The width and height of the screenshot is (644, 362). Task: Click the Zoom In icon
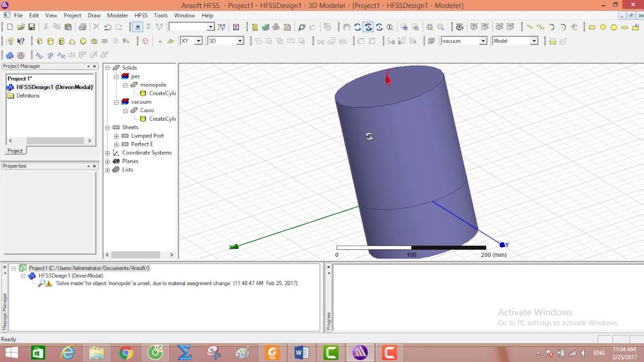(x=405, y=27)
